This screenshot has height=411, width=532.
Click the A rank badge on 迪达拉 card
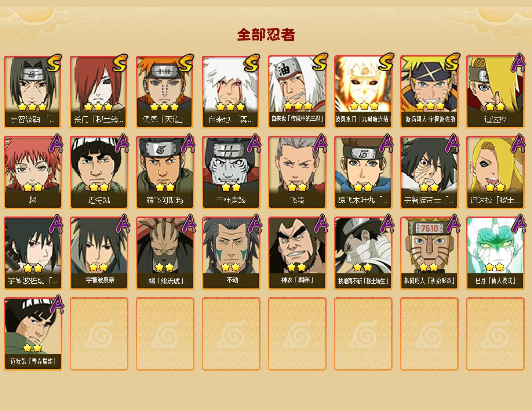(518, 63)
